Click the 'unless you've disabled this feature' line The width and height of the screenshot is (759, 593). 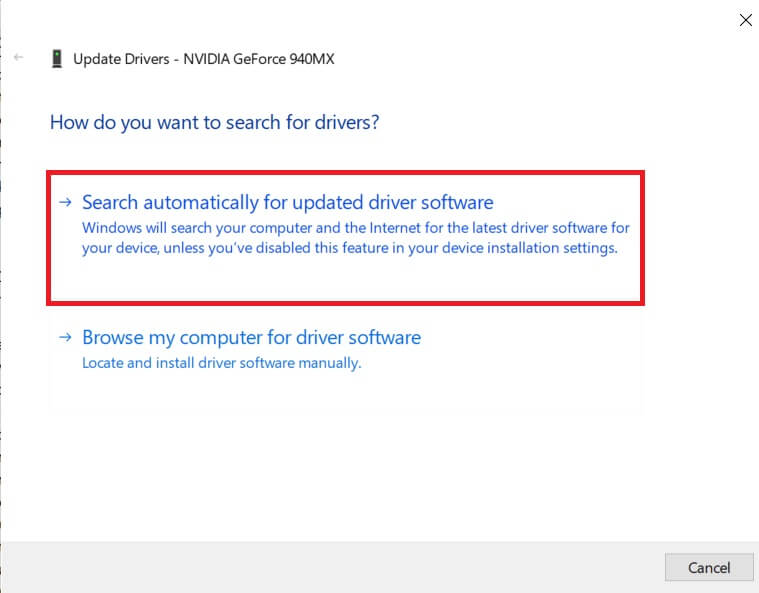[x=349, y=247]
